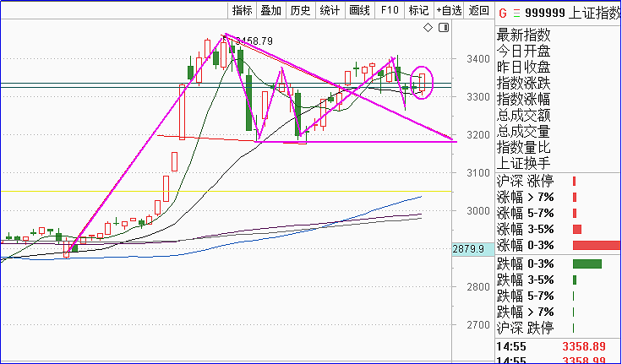Click the red 涨幅 0-3% bar
Image resolution: width=622 pixels, height=364 pixels.
pos(597,245)
